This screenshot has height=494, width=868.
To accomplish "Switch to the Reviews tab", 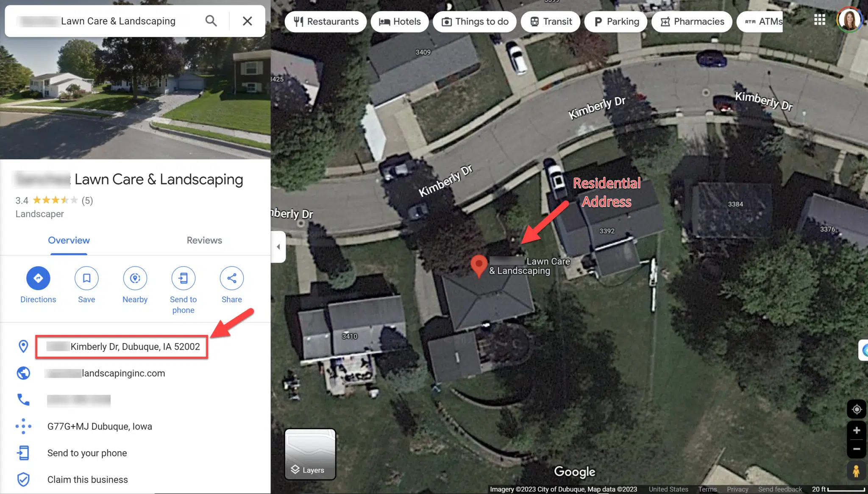I will 204,240.
